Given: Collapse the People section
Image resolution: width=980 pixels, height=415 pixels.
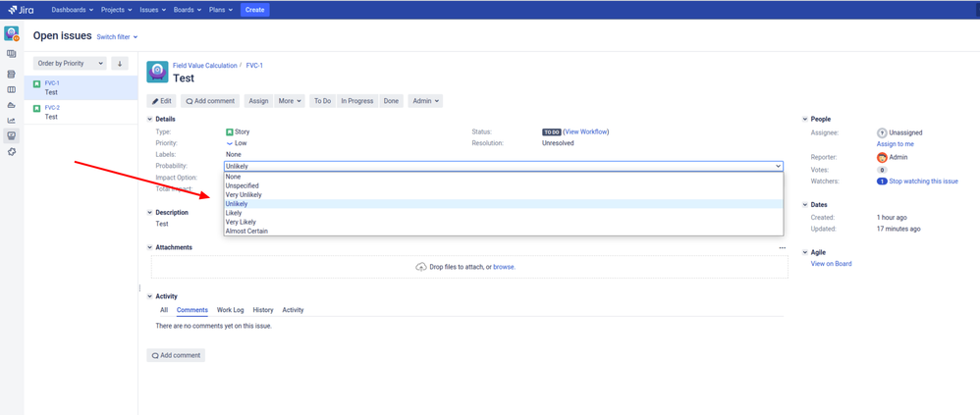Looking at the screenshot, I should (x=805, y=119).
